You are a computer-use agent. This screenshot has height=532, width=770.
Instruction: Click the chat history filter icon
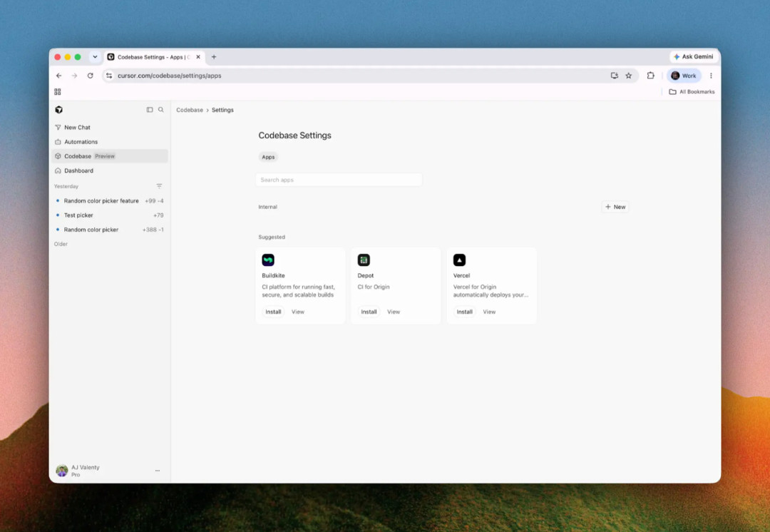pos(159,186)
